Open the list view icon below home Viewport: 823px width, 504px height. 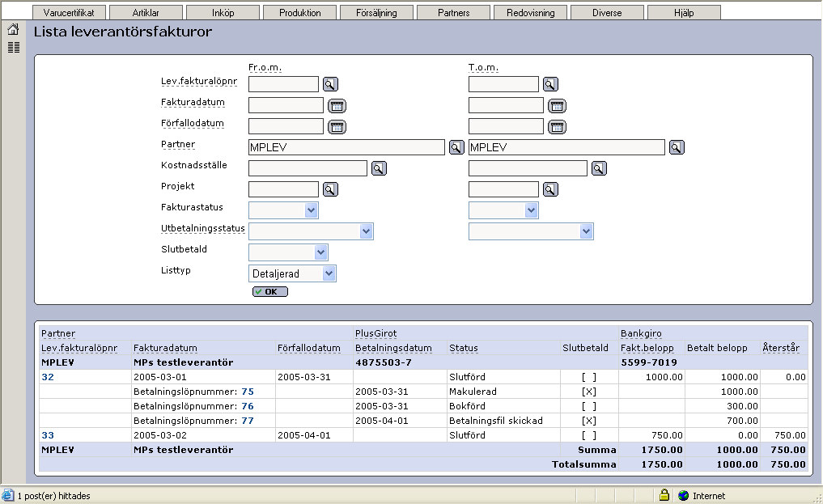click(14, 47)
